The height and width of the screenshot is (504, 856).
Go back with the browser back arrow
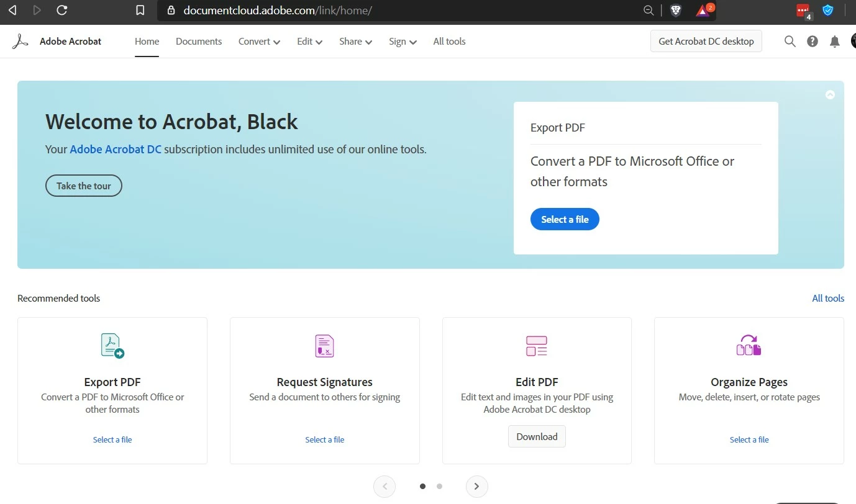12,10
